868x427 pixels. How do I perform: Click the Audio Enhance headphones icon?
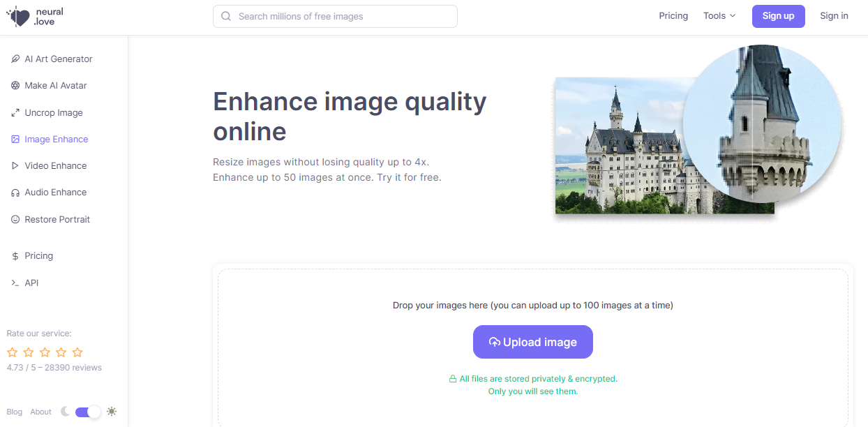[15, 193]
